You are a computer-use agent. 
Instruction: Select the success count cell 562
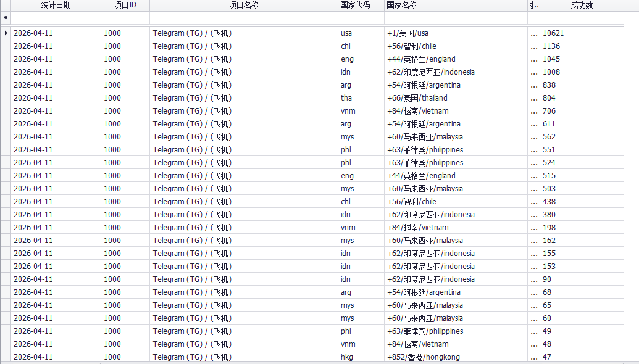point(582,137)
